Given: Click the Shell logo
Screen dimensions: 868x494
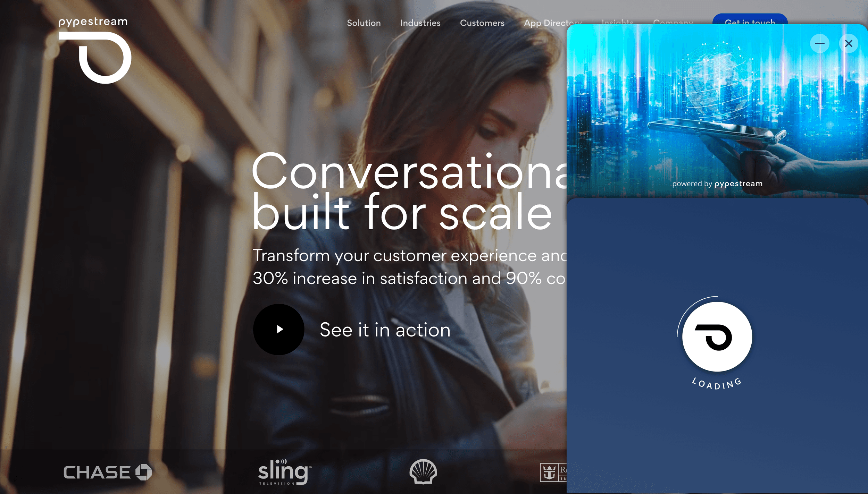Looking at the screenshot, I should 423,471.
